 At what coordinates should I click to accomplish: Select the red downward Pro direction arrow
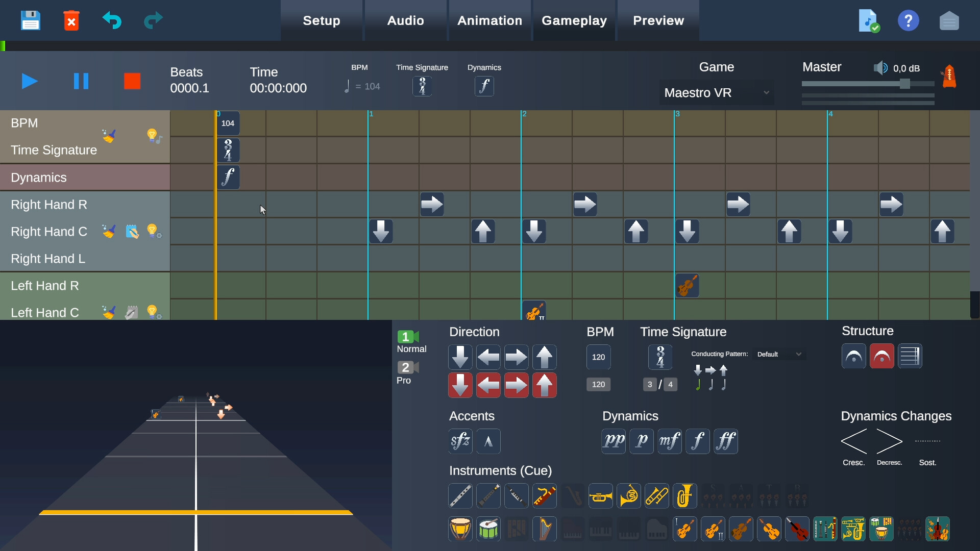460,385
